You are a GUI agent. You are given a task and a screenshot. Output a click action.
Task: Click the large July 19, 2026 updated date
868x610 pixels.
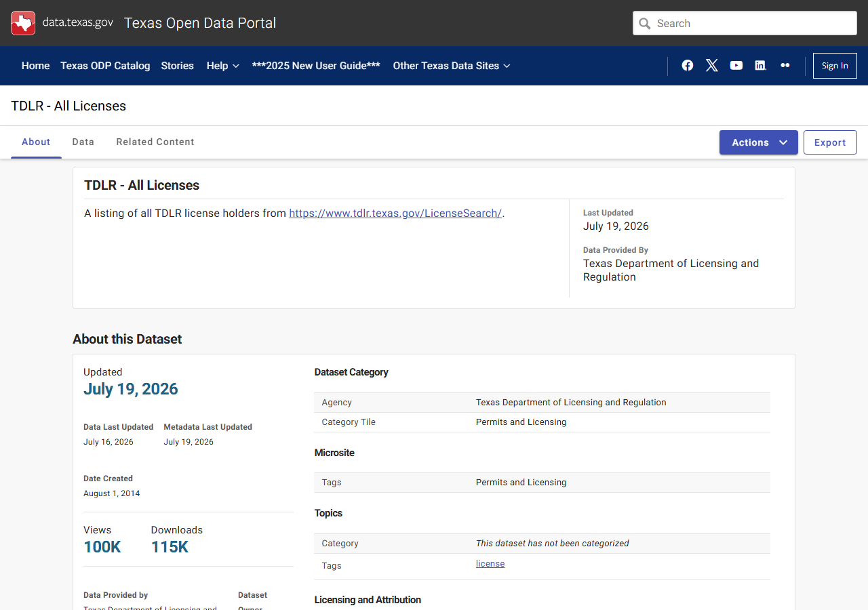[131, 389]
